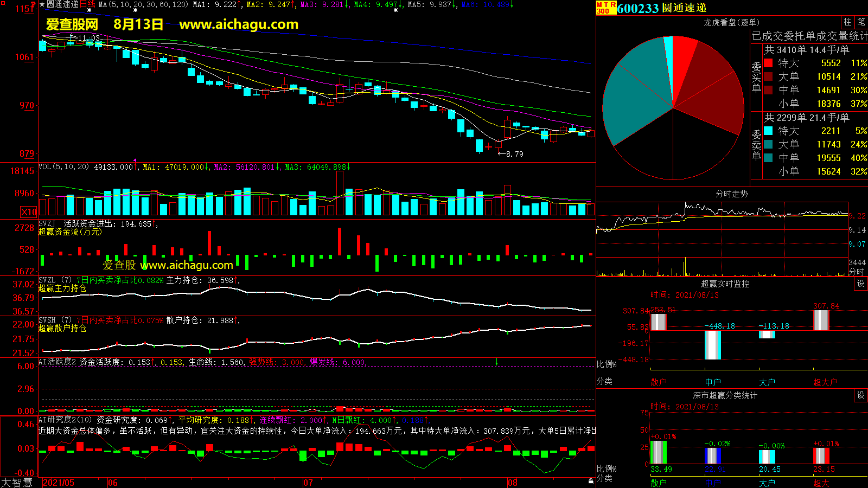The height and width of the screenshot is (488, 868).
Task: Switch to 笔 tick mode
Action: [861, 22]
